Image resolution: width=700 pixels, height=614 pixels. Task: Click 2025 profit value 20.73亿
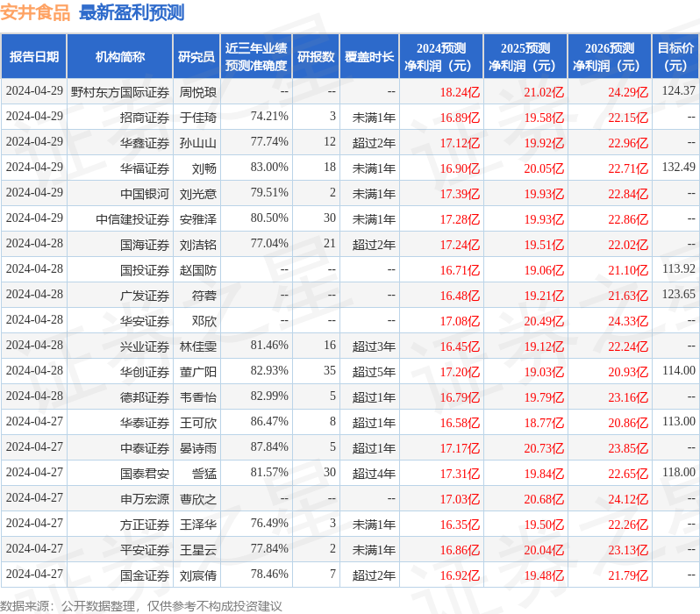(544, 448)
